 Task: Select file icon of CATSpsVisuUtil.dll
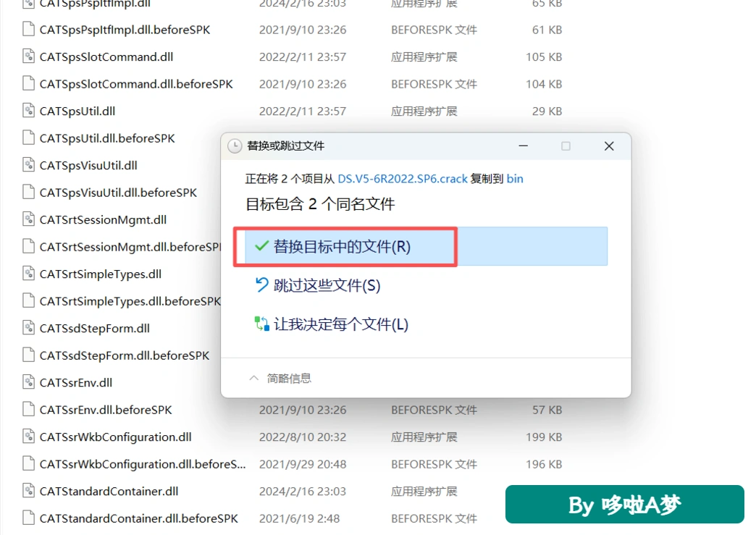(x=29, y=165)
